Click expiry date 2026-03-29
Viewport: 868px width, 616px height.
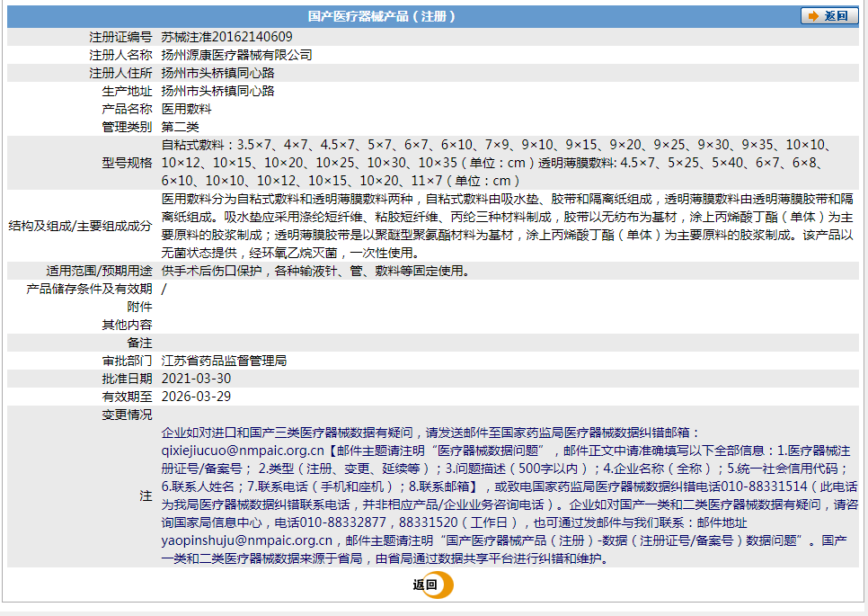click(x=196, y=397)
